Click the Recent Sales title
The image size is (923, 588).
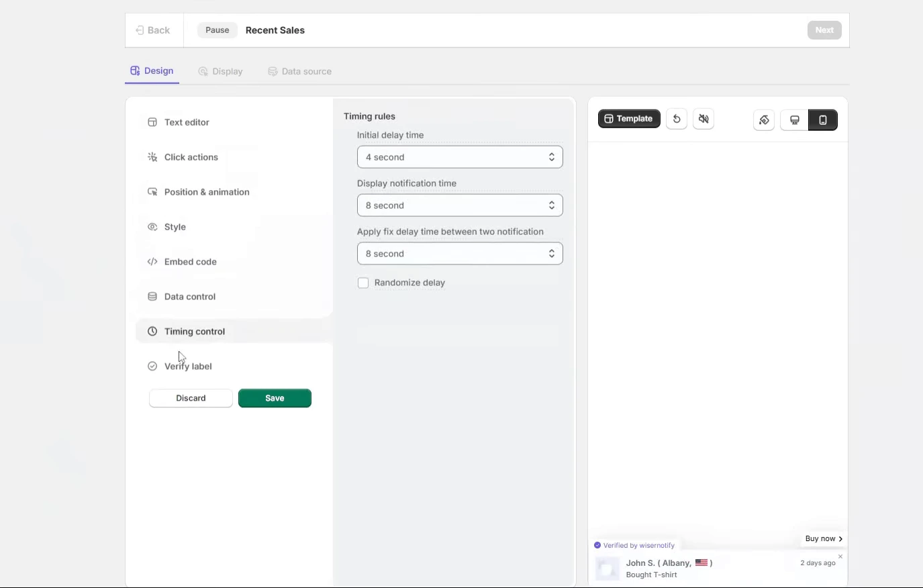tap(275, 30)
